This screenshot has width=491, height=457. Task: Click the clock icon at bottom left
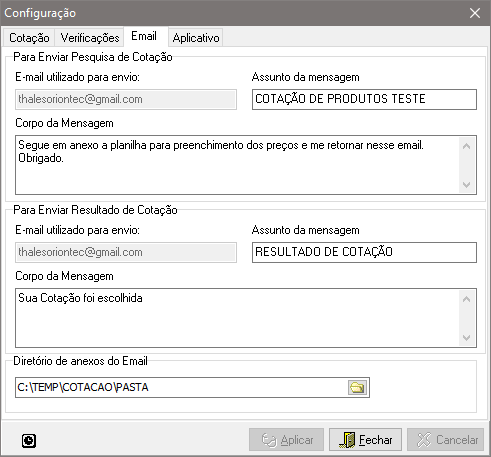(29, 441)
